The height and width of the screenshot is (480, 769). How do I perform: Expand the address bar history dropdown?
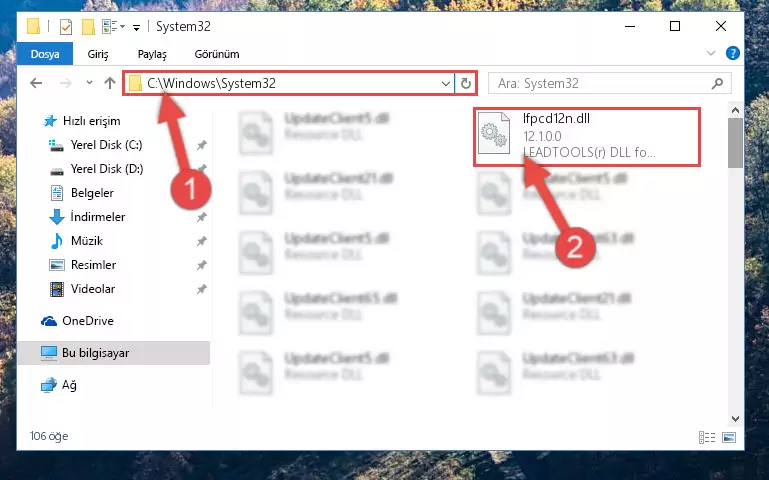pos(445,83)
